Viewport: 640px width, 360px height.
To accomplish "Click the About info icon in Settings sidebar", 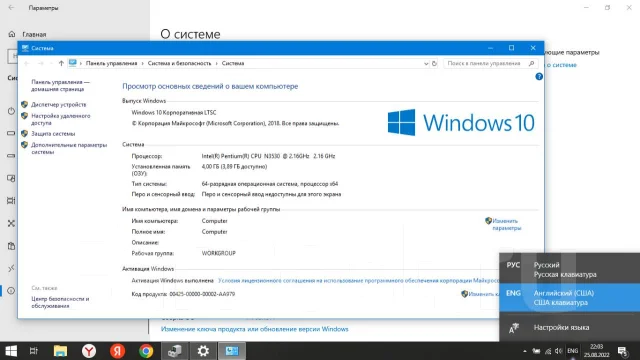I will pyautogui.click(x=11, y=291).
